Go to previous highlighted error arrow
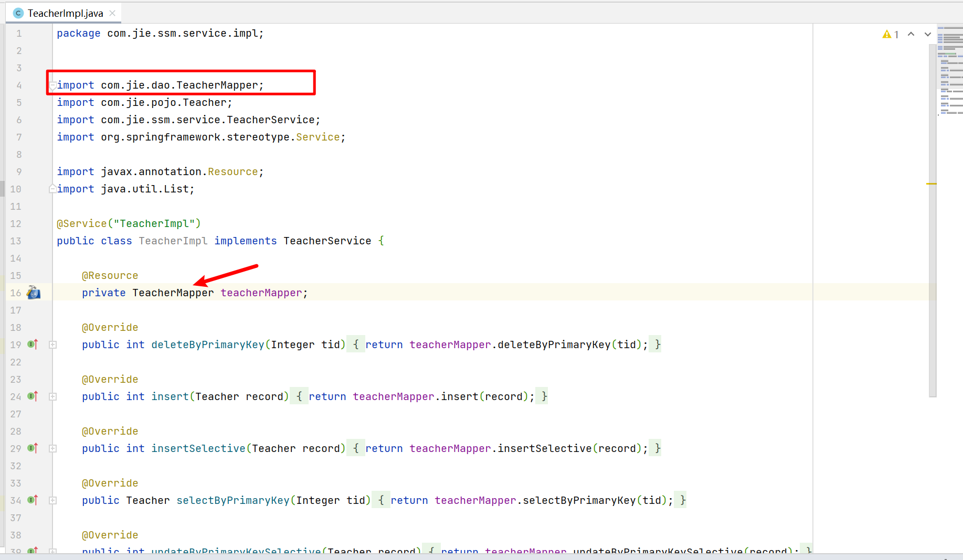963x560 pixels. 911,34
